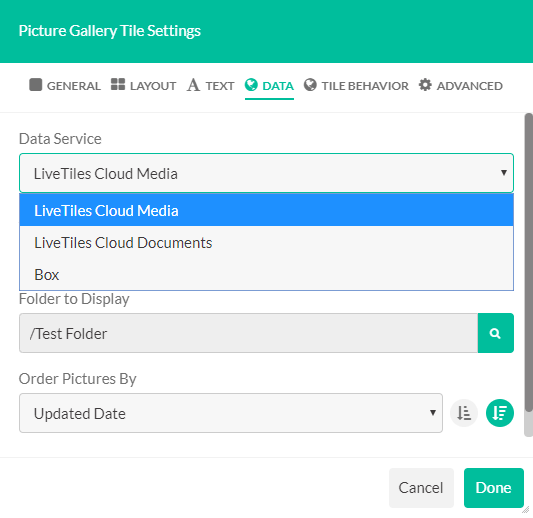Click the Tile Behavior globe icon

coord(310,85)
